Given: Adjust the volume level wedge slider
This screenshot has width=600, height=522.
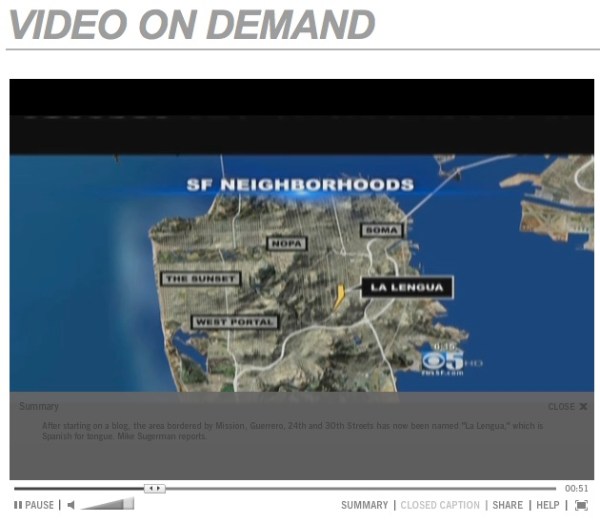Looking at the screenshot, I should (108, 504).
